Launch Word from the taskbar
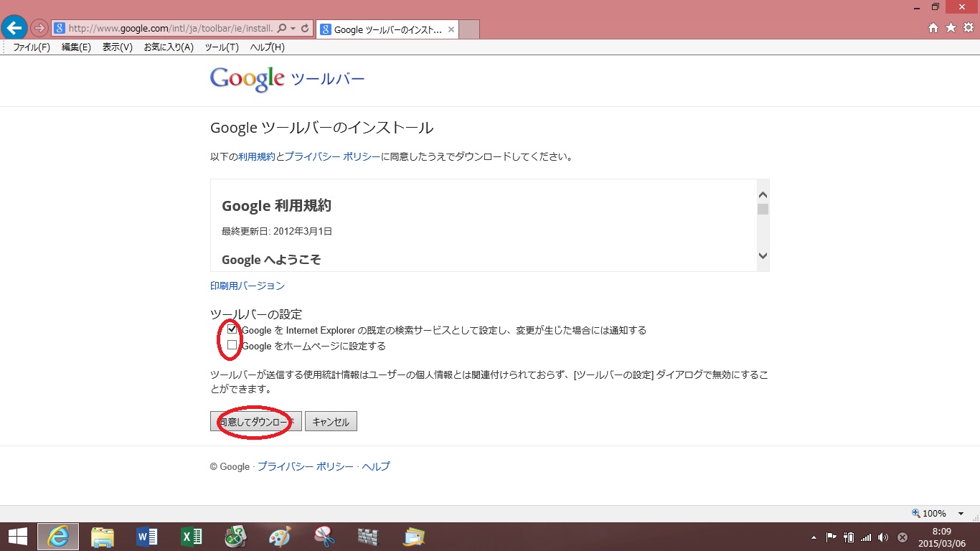The image size is (980, 551). [x=146, y=537]
